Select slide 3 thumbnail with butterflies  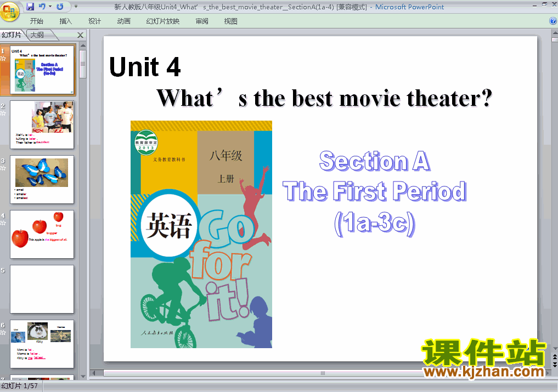coord(42,179)
